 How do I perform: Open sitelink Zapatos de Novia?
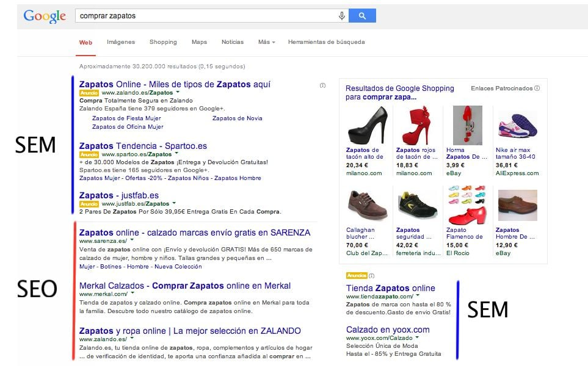click(238, 118)
